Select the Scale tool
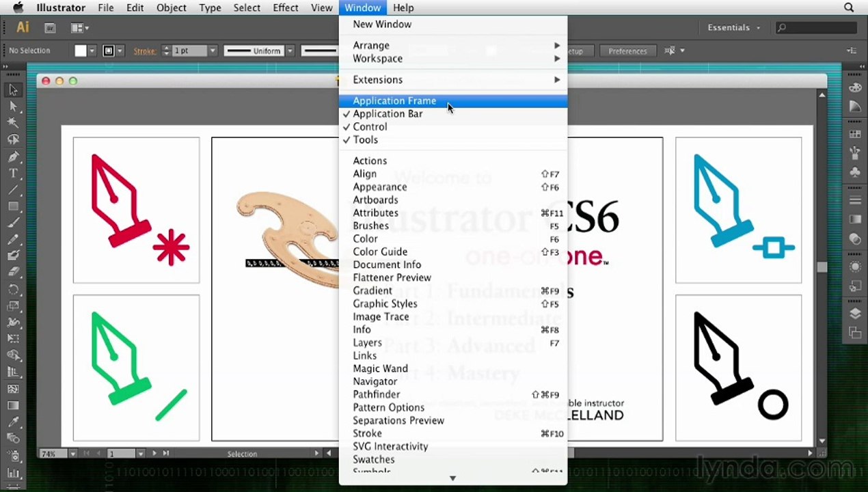The image size is (868, 492). (x=13, y=305)
